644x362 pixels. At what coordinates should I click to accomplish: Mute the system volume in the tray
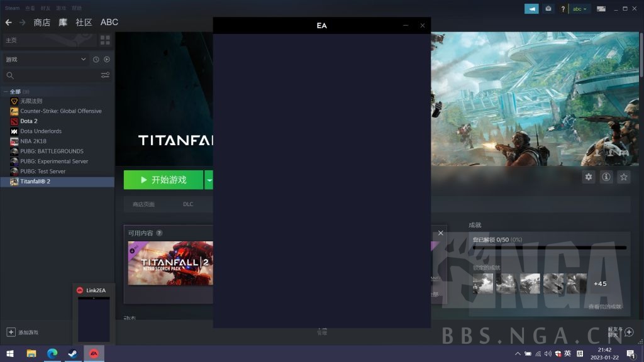click(x=548, y=354)
